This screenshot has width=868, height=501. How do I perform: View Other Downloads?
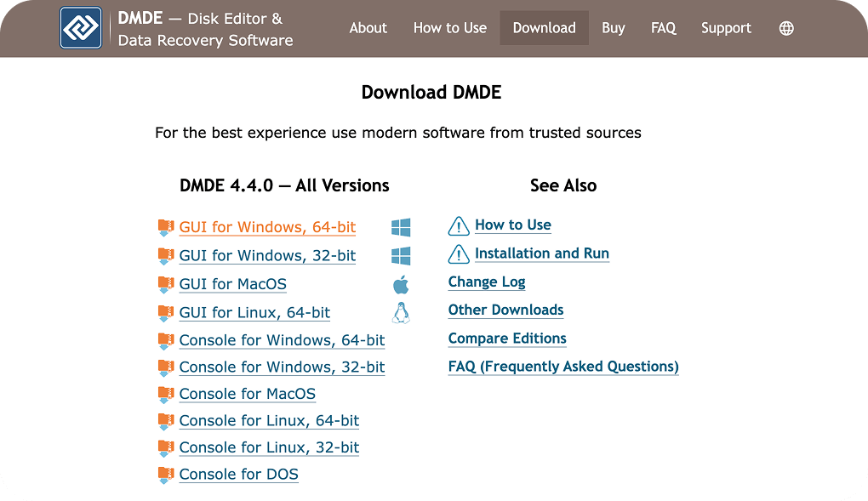(x=505, y=310)
